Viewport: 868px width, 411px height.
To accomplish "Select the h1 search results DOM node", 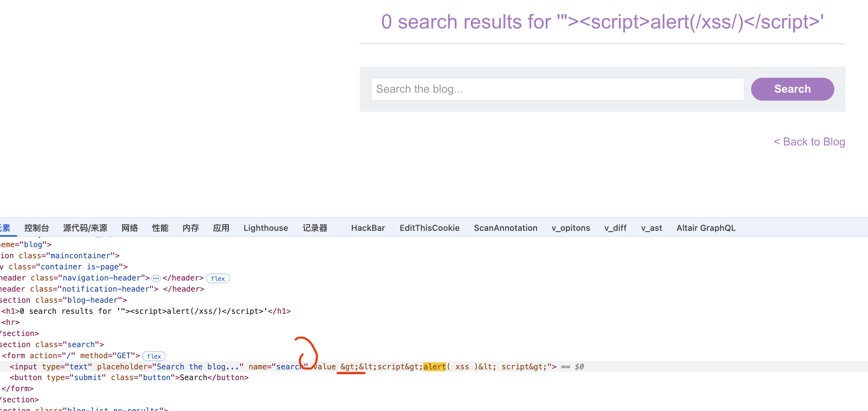I will (146, 311).
